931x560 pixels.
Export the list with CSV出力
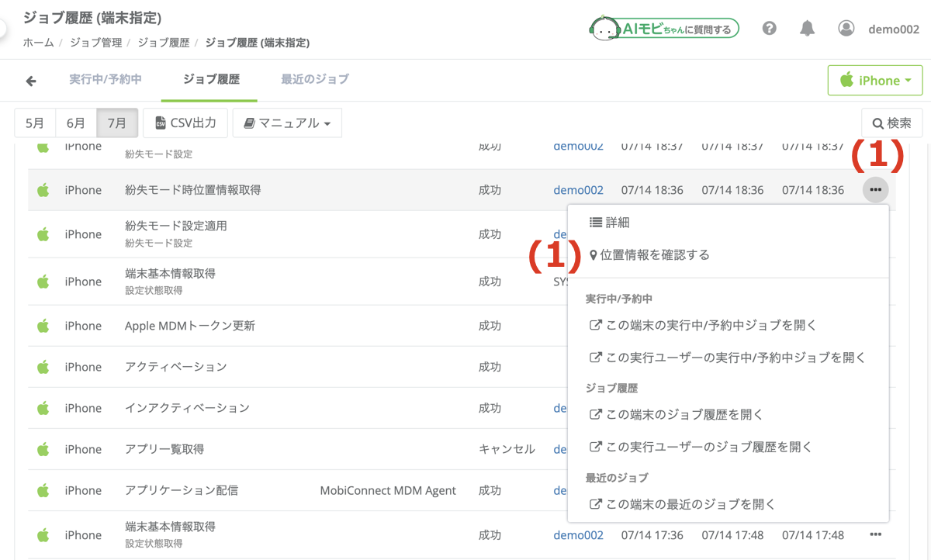pos(185,123)
